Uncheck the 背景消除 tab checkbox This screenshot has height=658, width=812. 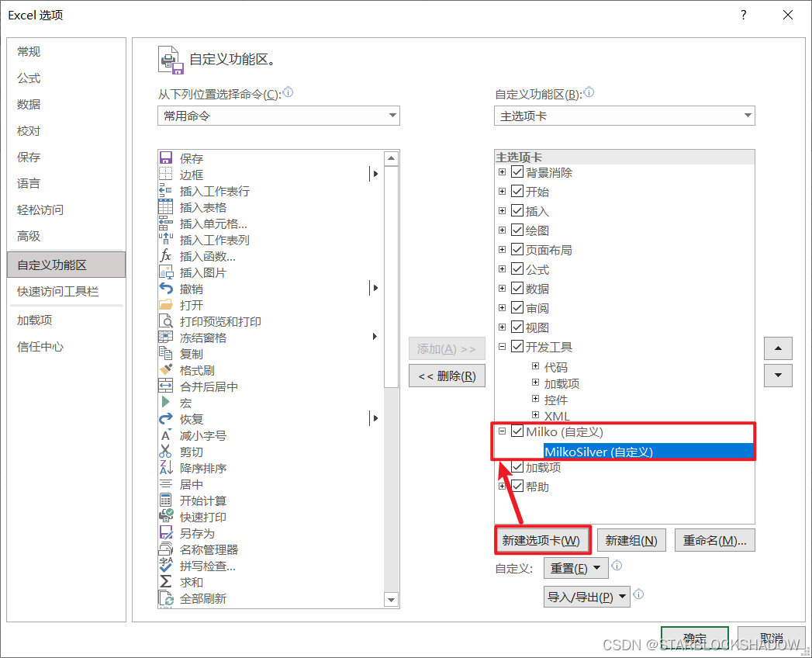517,171
